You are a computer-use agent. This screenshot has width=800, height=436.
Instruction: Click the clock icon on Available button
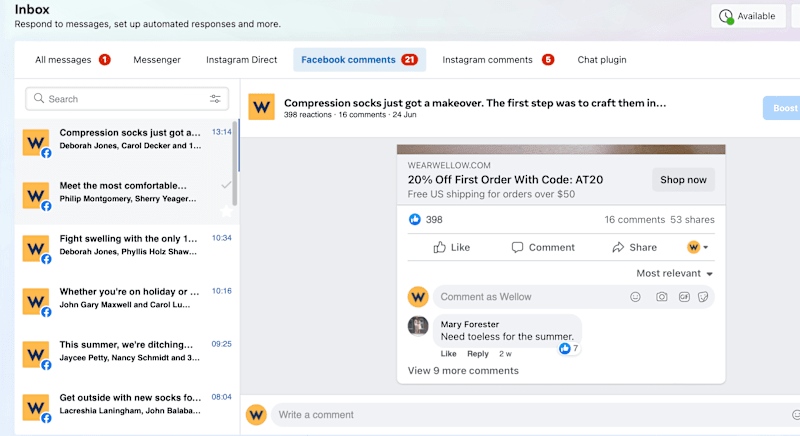[x=726, y=16]
